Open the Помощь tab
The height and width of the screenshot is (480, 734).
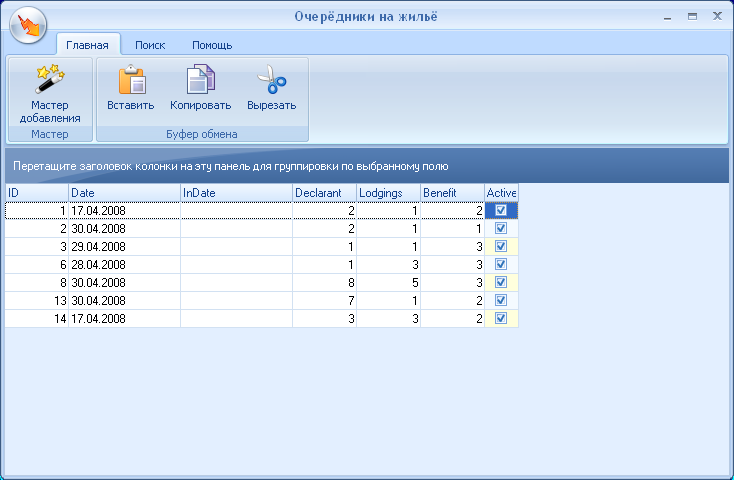click(x=211, y=45)
